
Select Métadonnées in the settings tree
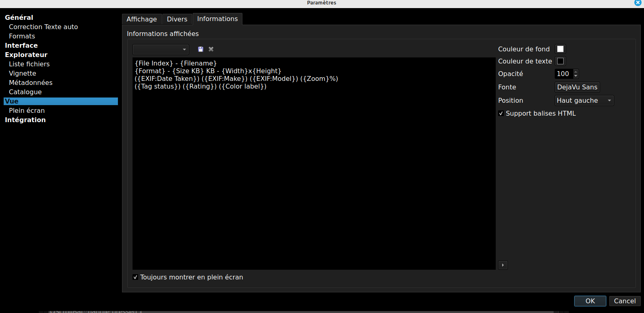point(31,82)
